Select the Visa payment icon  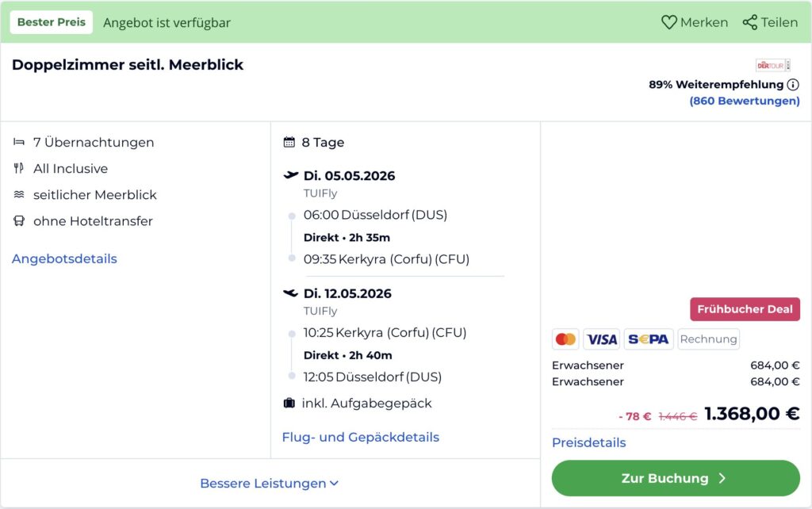601,339
